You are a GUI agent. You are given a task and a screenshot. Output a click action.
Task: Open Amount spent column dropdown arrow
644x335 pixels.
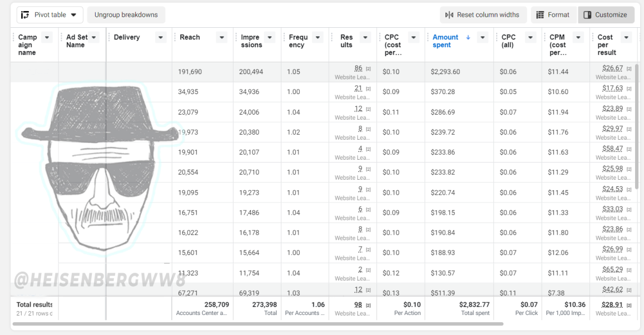point(483,37)
